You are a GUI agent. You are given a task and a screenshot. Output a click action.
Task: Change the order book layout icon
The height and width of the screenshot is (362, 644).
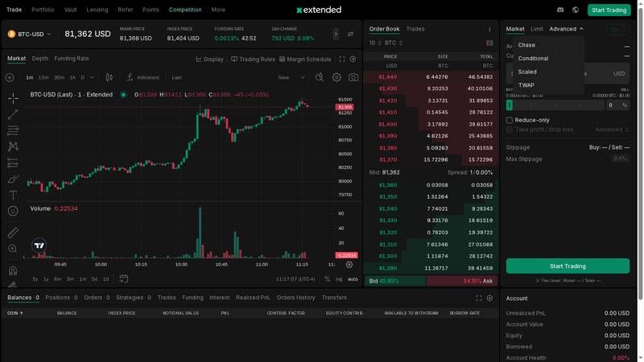(x=489, y=43)
